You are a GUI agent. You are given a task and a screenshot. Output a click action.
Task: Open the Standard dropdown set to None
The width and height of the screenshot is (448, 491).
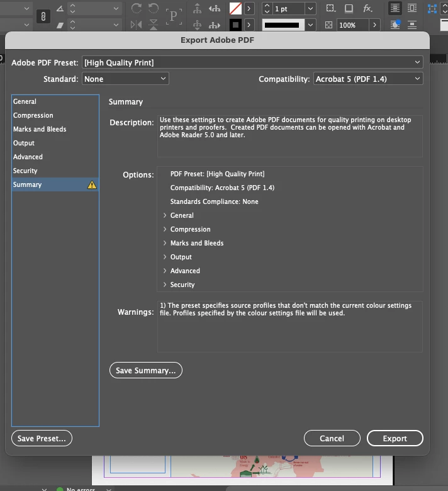125,79
